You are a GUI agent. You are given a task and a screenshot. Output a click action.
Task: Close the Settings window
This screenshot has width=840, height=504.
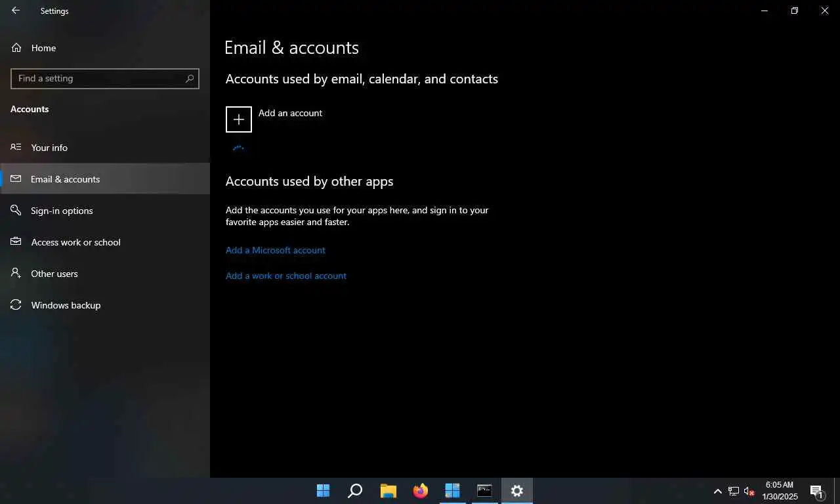point(825,10)
